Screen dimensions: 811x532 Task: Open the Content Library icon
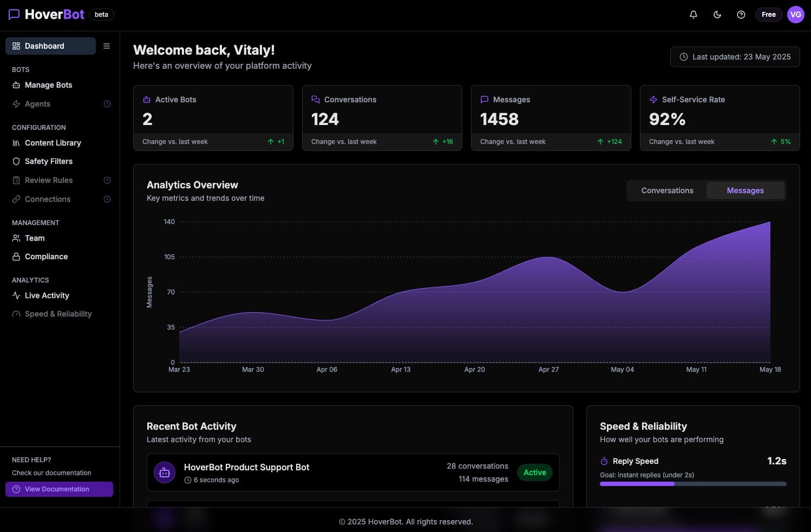point(16,143)
